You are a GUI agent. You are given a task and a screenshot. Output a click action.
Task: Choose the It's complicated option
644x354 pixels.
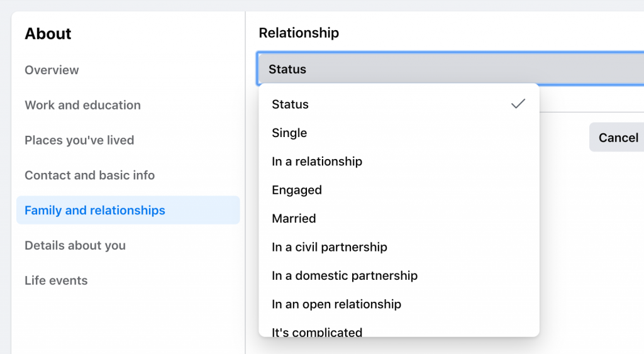click(317, 331)
